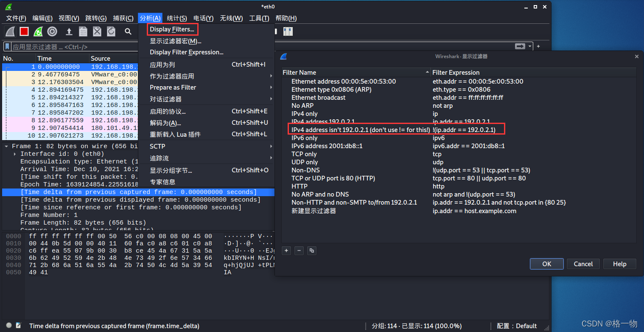This screenshot has height=332, width=644.
Task: Sort packets by the Time column
Action: coord(62,59)
